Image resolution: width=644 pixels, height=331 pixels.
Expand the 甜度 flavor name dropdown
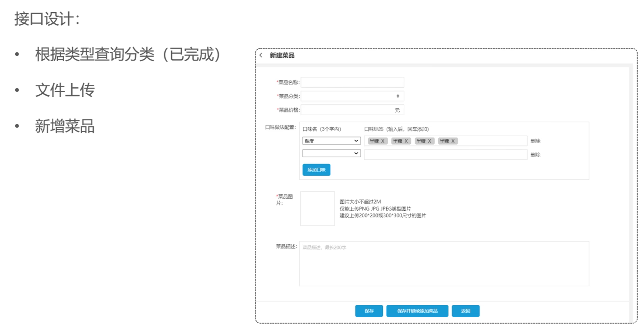click(x=331, y=141)
